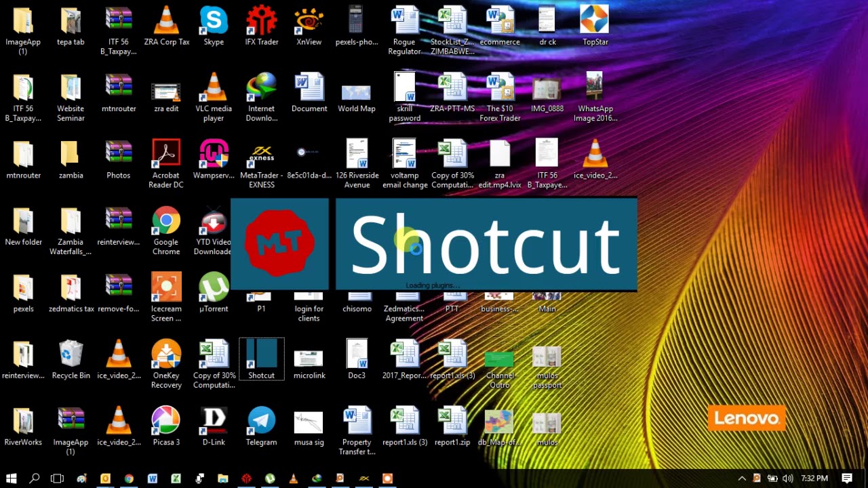Open 126 Riverside Avenue document
Screen dimensions: 868x488
pyautogui.click(x=357, y=163)
